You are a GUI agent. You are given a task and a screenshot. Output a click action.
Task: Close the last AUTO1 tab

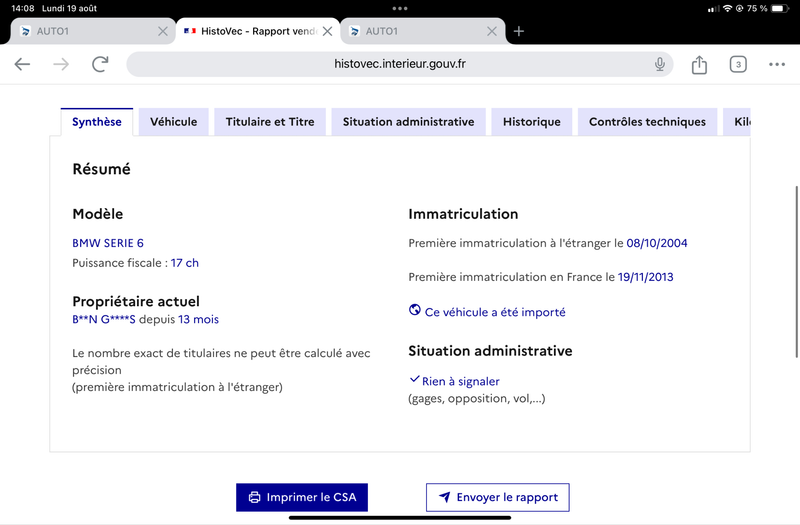(x=492, y=31)
